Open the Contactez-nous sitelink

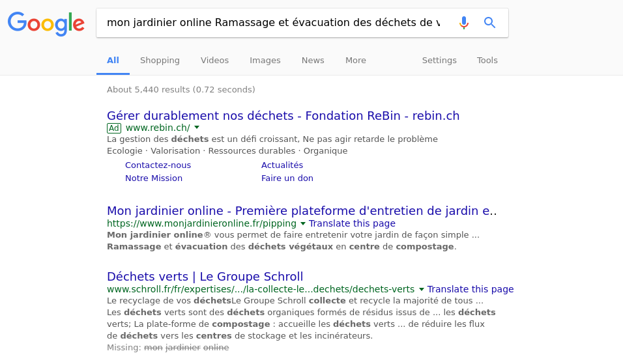[158, 165]
